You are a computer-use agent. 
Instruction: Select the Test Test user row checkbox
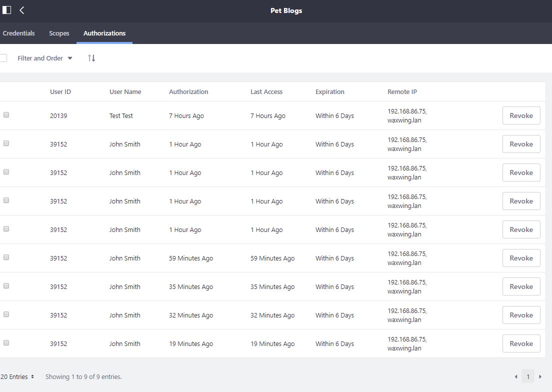tap(6, 115)
